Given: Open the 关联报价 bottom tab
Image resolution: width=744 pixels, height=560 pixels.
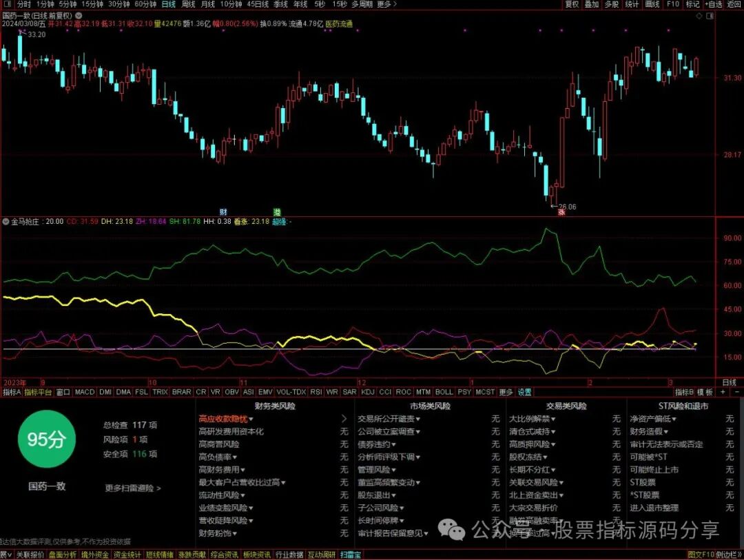Looking at the screenshot, I should (x=30, y=554).
